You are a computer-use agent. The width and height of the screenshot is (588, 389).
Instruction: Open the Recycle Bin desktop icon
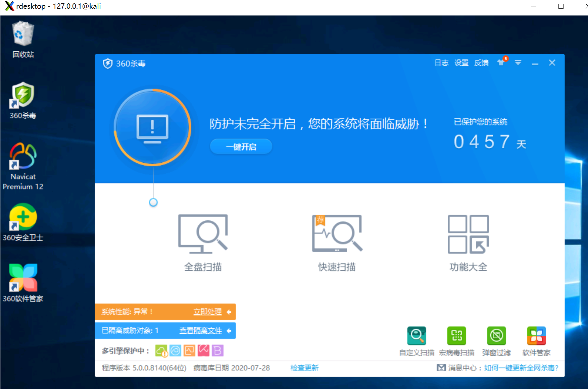coord(23,40)
